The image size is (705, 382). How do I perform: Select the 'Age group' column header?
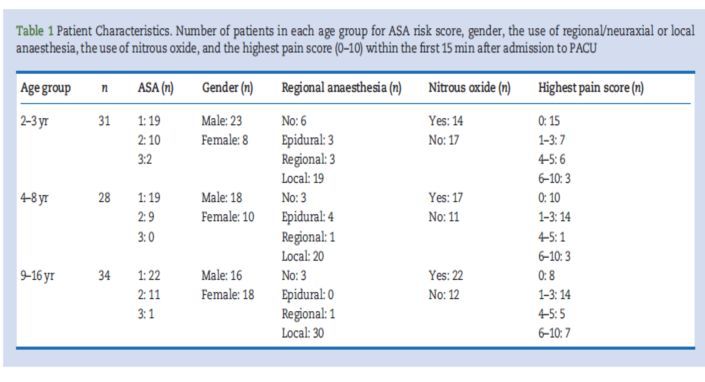pyautogui.click(x=45, y=88)
